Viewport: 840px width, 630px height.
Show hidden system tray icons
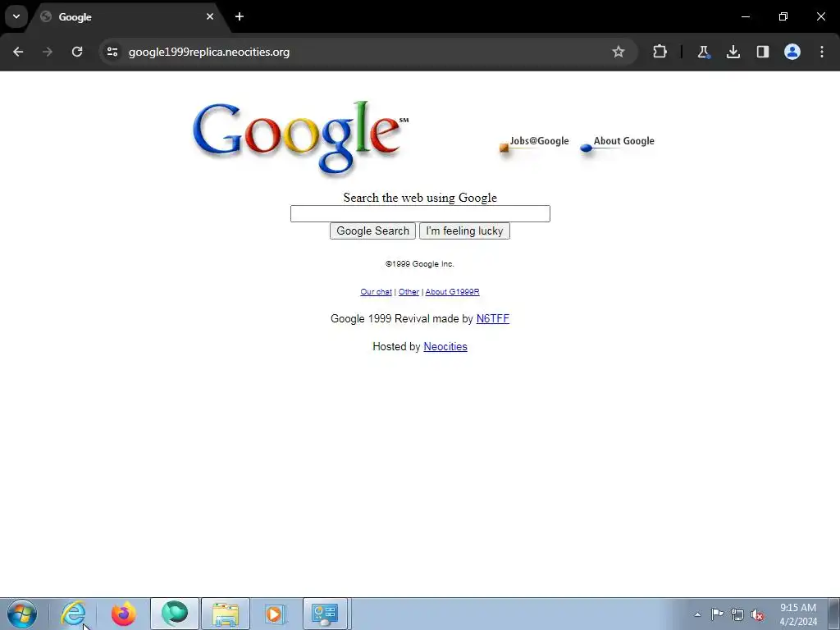(x=697, y=614)
